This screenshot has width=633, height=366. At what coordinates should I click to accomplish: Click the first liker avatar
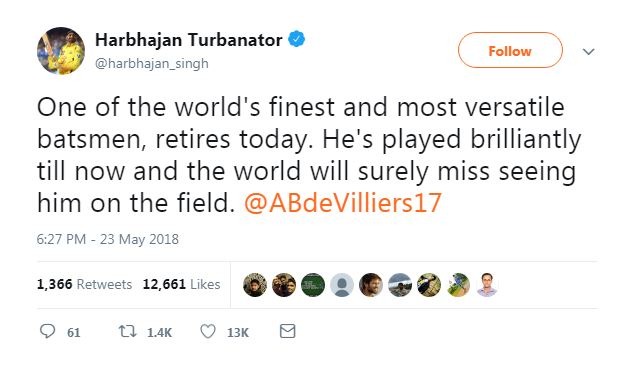[255, 285]
